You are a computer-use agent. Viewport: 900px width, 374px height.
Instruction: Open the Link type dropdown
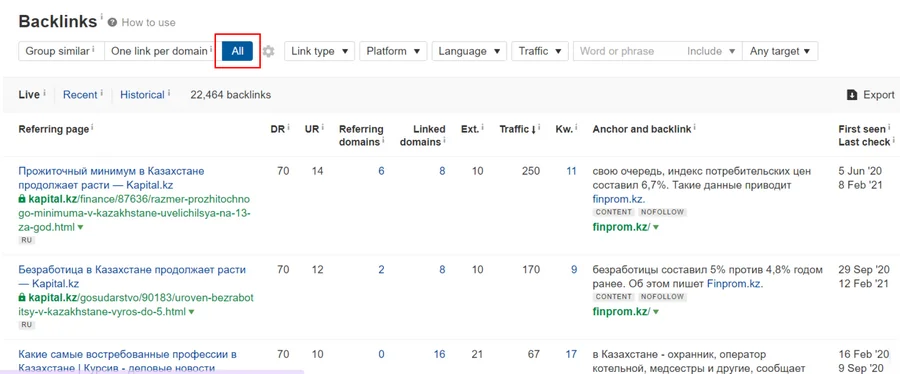coord(320,51)
